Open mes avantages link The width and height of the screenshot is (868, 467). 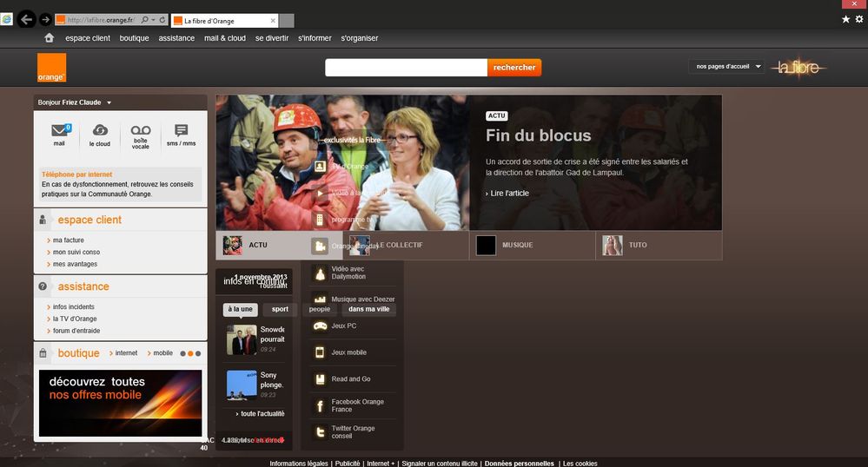coord(75,264)
